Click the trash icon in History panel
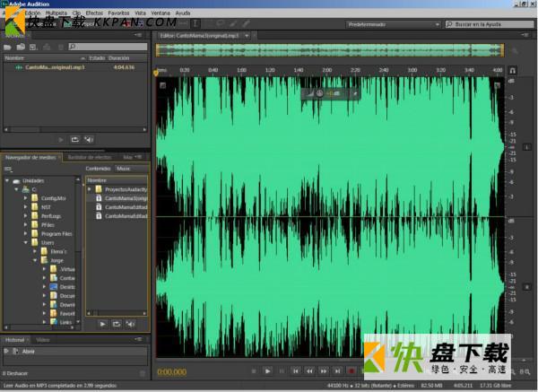The width and height of the screenshot is (538, 392). 143,373
